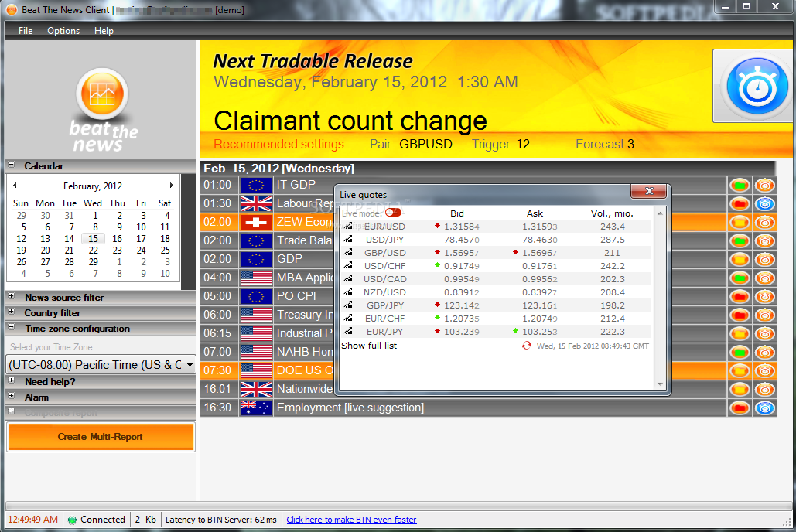
Task: Click red folder icon on 16:30 Employment row
Action: tap(740, 408)
